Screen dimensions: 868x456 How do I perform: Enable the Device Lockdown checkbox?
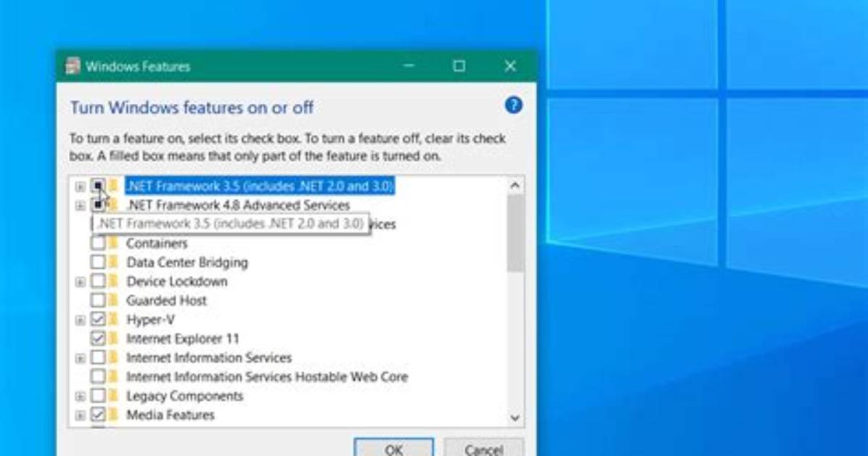click(98, 282)
